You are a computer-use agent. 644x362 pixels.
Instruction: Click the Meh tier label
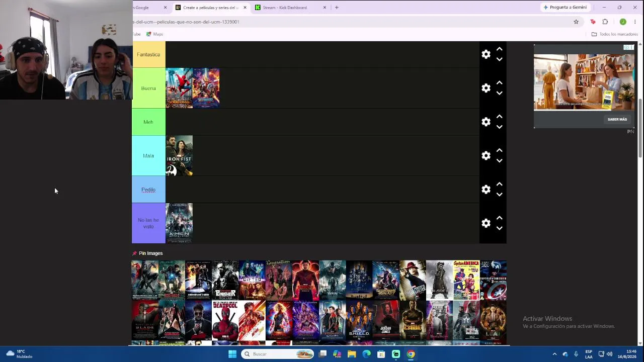[x=148, y=122]
